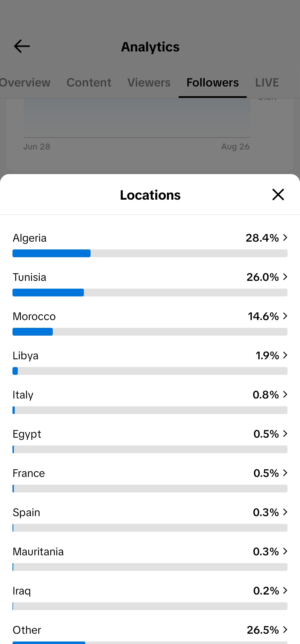Tap the back arrow icon
This screenshot has width=300, height=644.
[22, 46]
